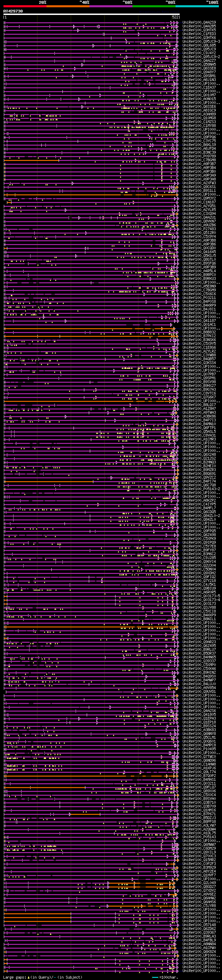The image size is (222, 980).
Task: Click hit label UniRef100_A9P3B7
Action: click(x=199, y=164)
